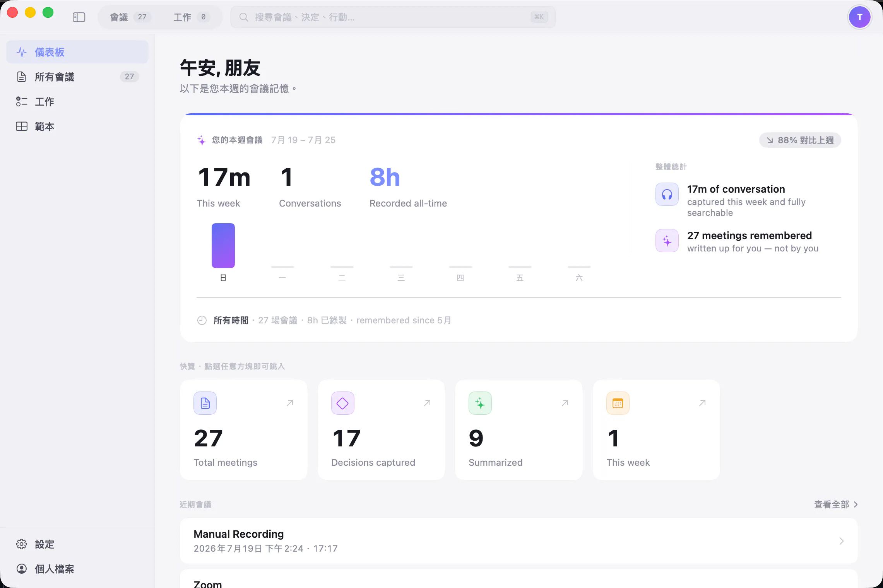Open the This week quick-view card
The width and height of the screenshot is (883, 588).
656,430
